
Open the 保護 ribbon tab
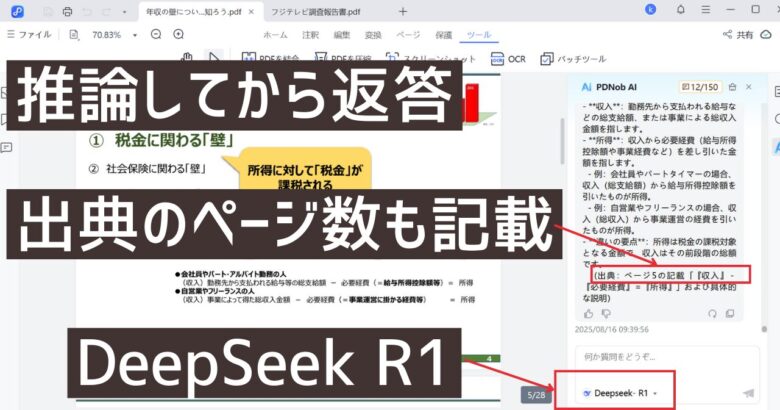click(x=444, y=35)
